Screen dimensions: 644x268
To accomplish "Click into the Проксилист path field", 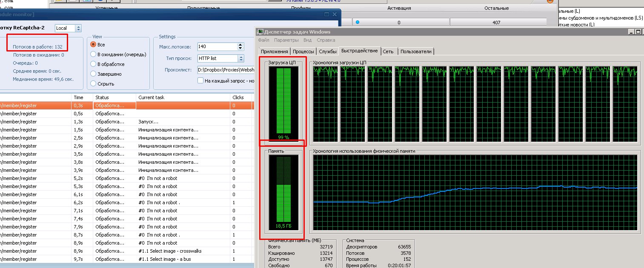I will point(226,70).
